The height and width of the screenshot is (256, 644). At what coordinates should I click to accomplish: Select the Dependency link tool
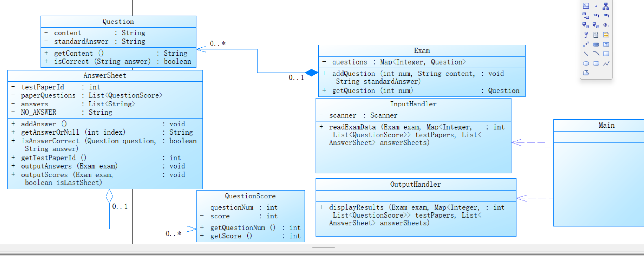586,25
